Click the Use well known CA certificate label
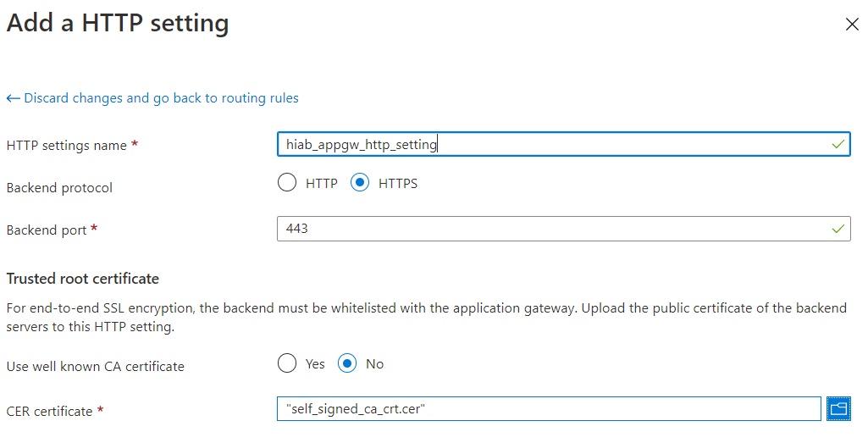The width and height of the screenshot is (868, 443). (95, 367)
